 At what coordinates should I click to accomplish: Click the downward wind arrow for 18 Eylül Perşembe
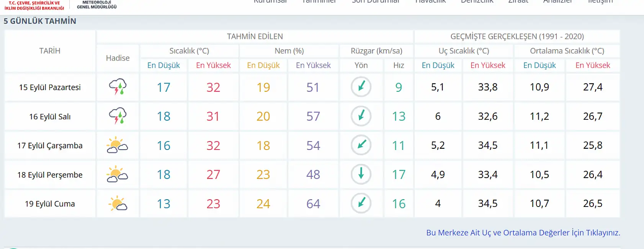pos(361,174)
